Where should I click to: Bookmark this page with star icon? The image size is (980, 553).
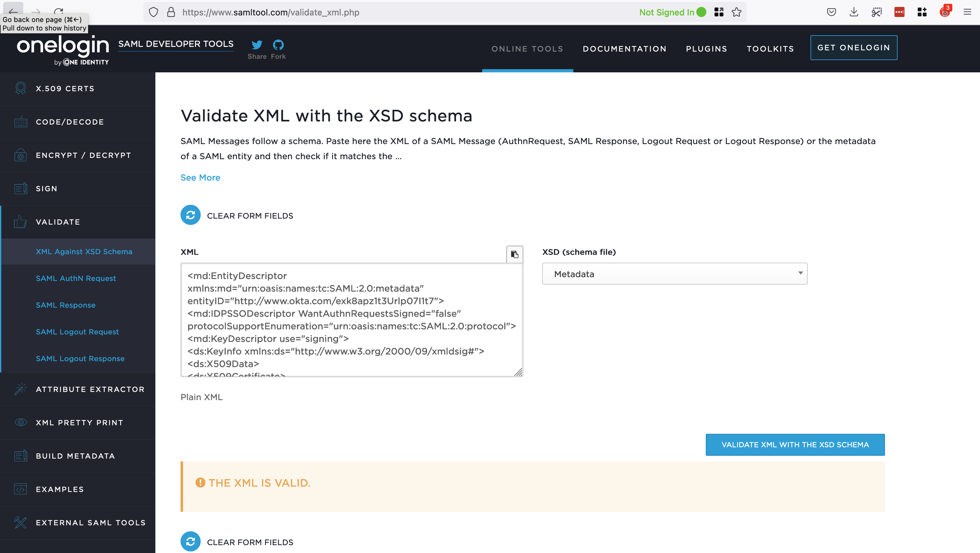(737, 12)
